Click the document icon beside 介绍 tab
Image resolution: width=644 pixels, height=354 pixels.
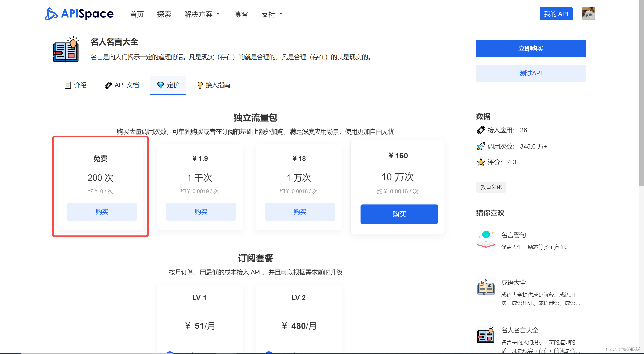(67, 85)
